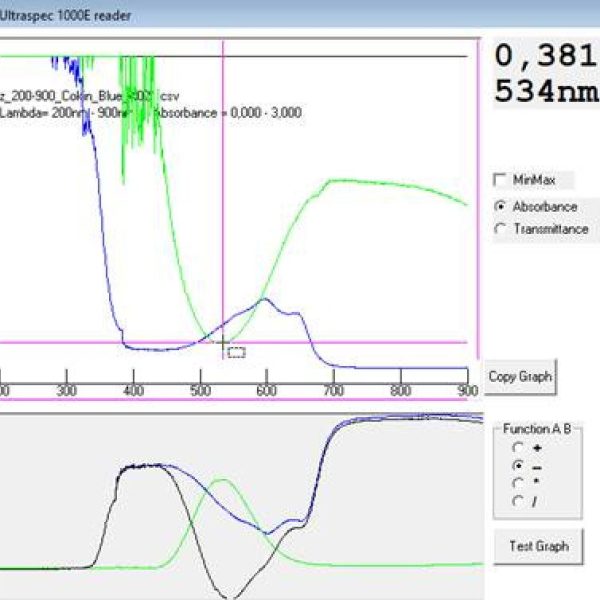Click the 800 nm axis label
The image size is (600, 600).
click(x=401, y=391)
